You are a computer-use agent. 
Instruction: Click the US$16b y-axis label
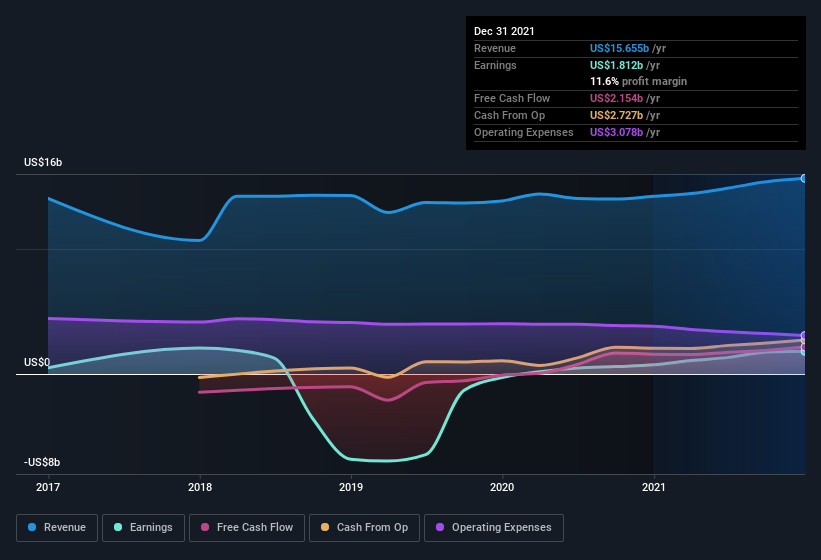[x=43, y=162]
